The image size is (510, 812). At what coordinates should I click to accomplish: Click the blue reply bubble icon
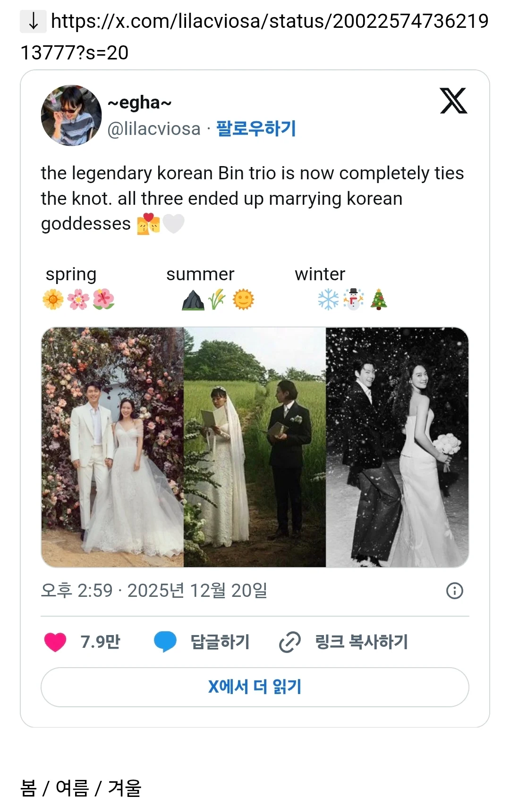(x=165, y=642)
